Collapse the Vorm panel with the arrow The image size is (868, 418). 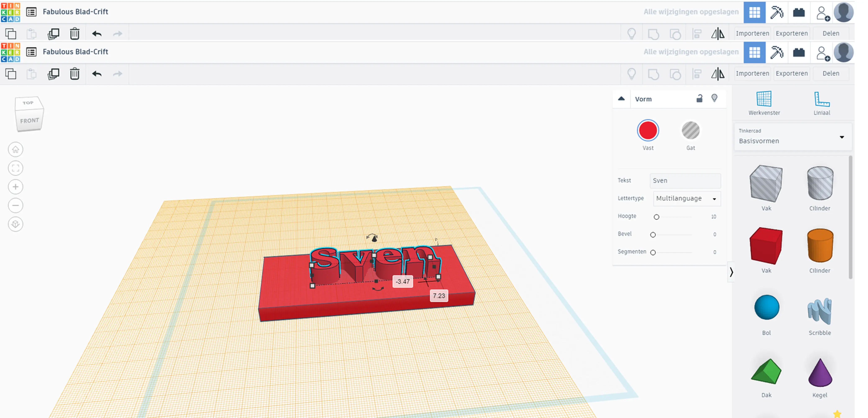pos(621,99)
